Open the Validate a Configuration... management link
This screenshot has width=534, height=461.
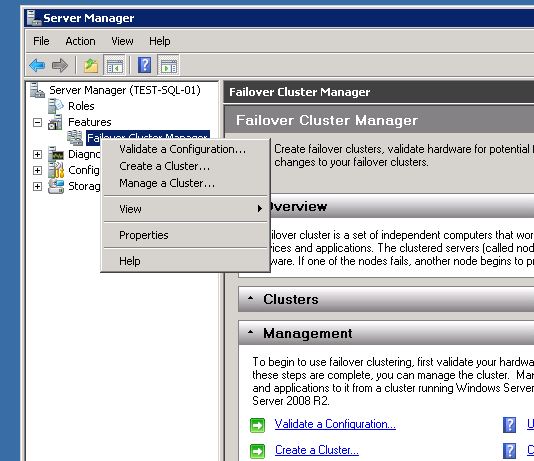[335, 424]
